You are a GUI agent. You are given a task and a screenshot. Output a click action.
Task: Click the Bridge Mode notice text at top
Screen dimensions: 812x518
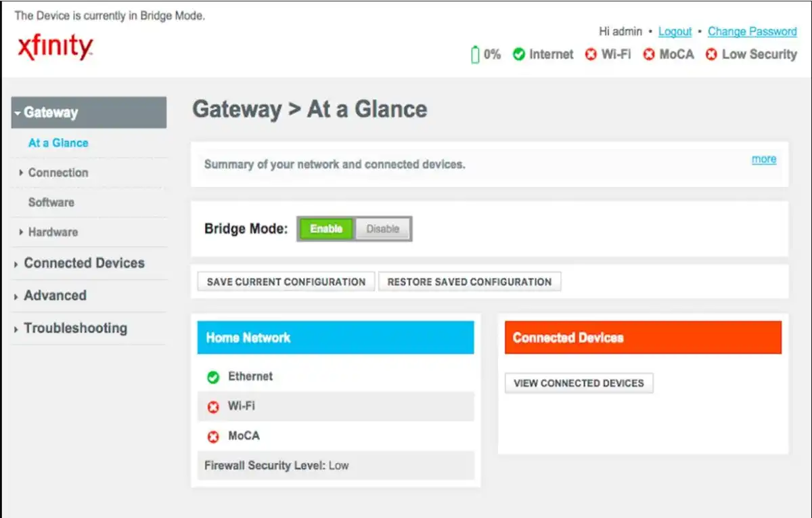point(110,16)
